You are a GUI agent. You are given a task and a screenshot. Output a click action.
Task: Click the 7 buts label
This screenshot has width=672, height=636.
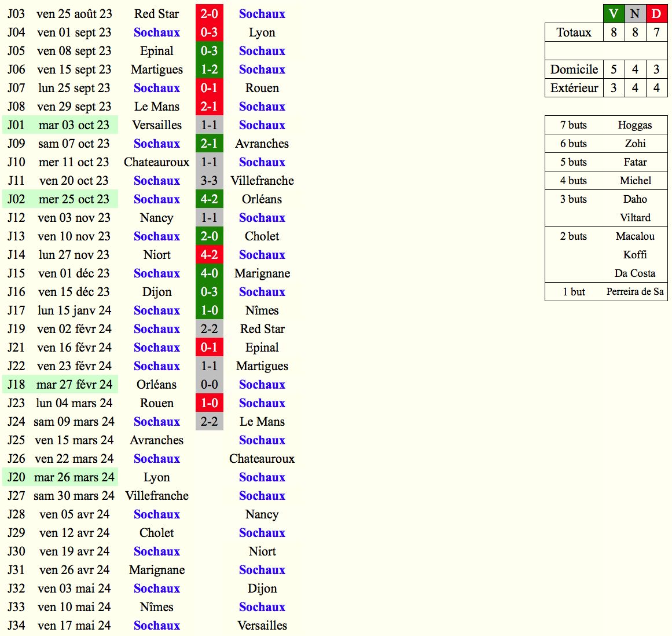pyautogui.click(x=574, y=125)
